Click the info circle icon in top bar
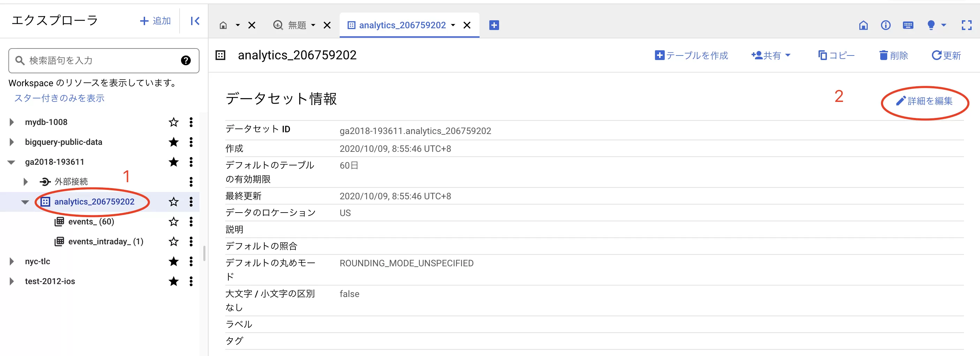980x356 pixels. click(x=885, y=25)
